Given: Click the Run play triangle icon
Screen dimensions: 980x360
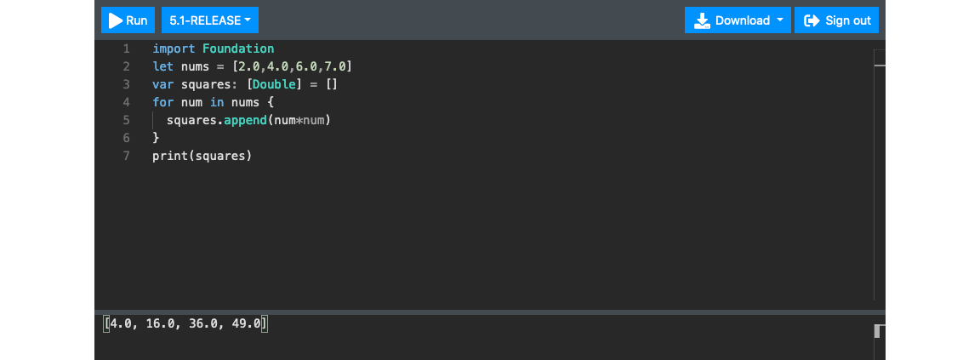Looking at the screenshot, I should (x=116, y=20).
